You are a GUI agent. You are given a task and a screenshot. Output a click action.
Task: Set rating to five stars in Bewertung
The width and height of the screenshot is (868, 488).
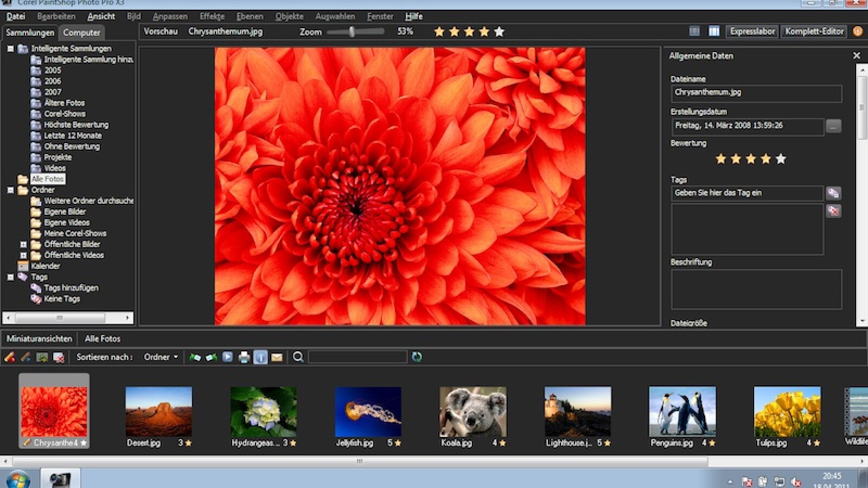click(x=781, y=159)
